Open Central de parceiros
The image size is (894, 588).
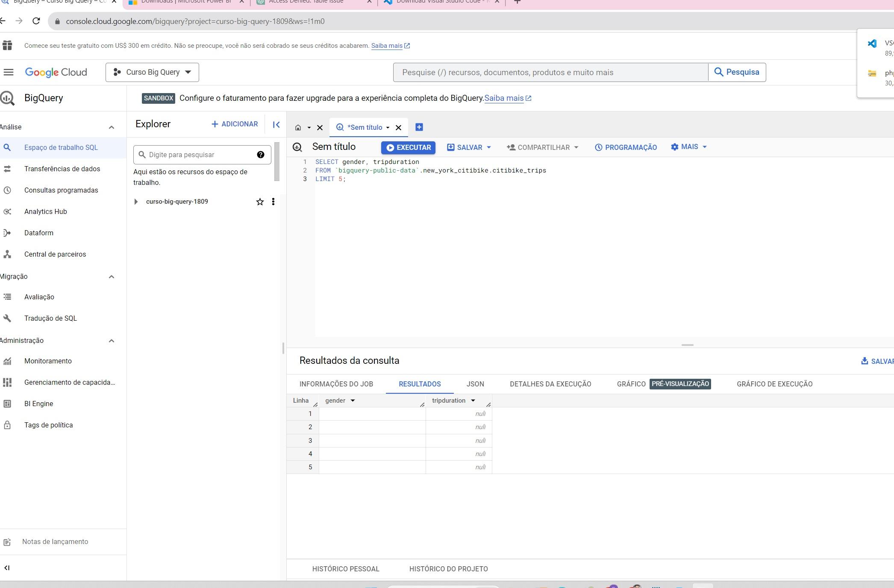coord(55,254)
